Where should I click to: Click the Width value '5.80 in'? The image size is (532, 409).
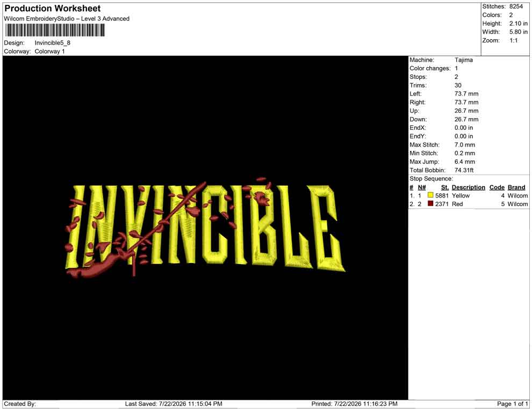[519, 32]
